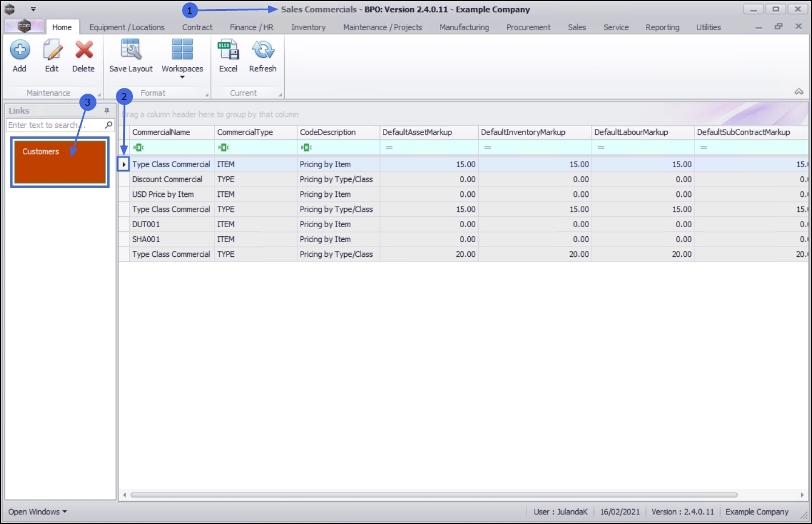Viewport: 812px width, 524px height.
Task: Open the Procurement ribbon tab
Action: (528, 27)
